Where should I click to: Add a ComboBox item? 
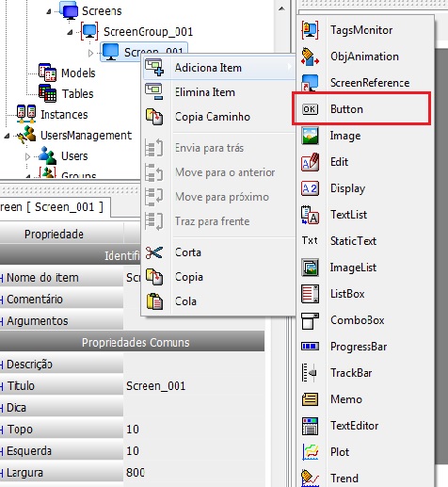click(x=357, y=320)
